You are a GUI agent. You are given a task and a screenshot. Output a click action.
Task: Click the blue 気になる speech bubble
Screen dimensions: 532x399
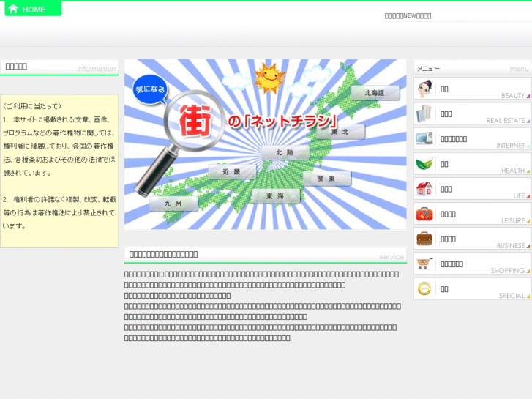click(x=150, y=89)
